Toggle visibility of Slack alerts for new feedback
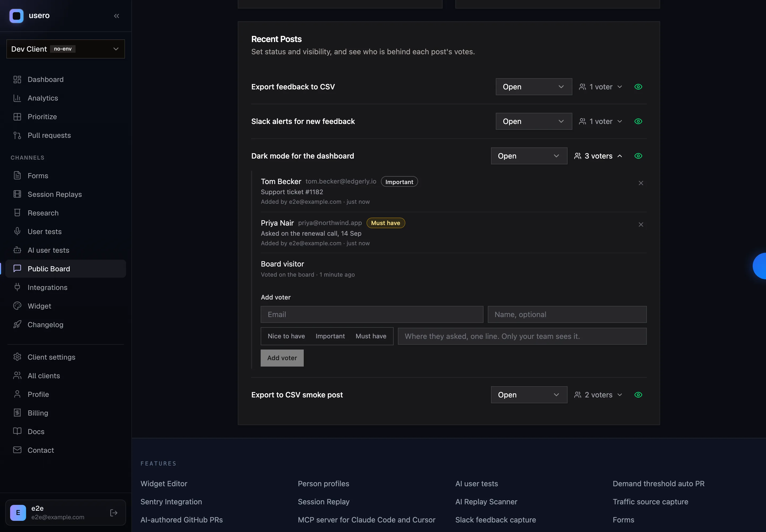Image resolution: width=766 pixels, height=532 pixels. 638,121
